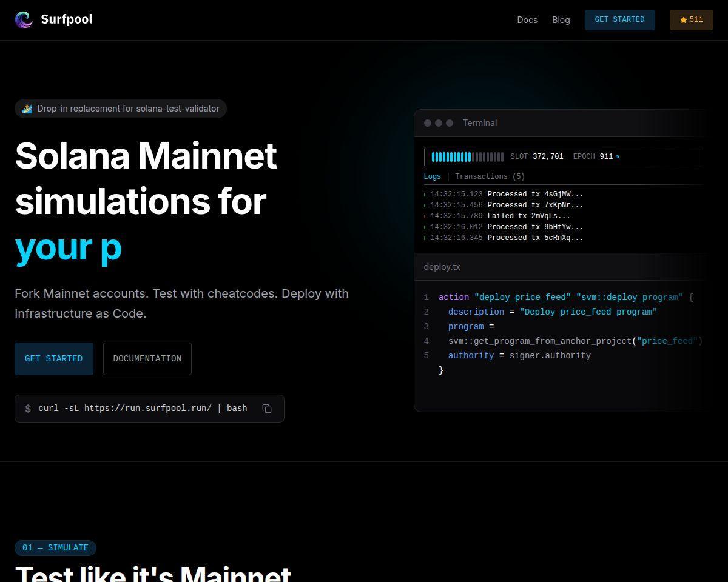
Task: Copy the curl install command
Action: point(267,409)
